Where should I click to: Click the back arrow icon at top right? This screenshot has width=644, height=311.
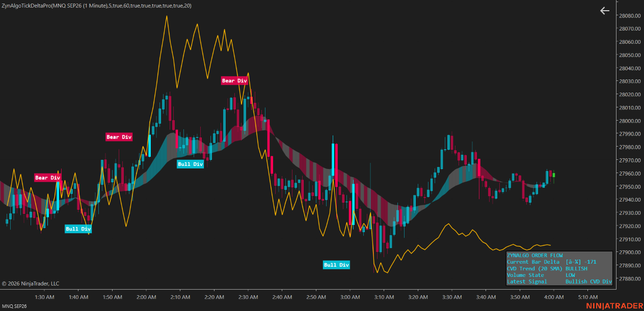605,11
